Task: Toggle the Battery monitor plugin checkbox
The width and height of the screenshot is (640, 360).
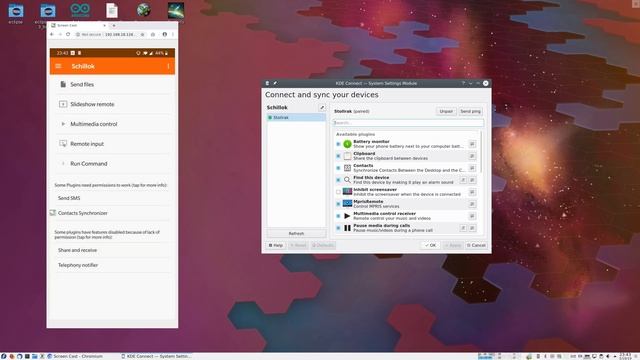Action: (x=338, y=144)
